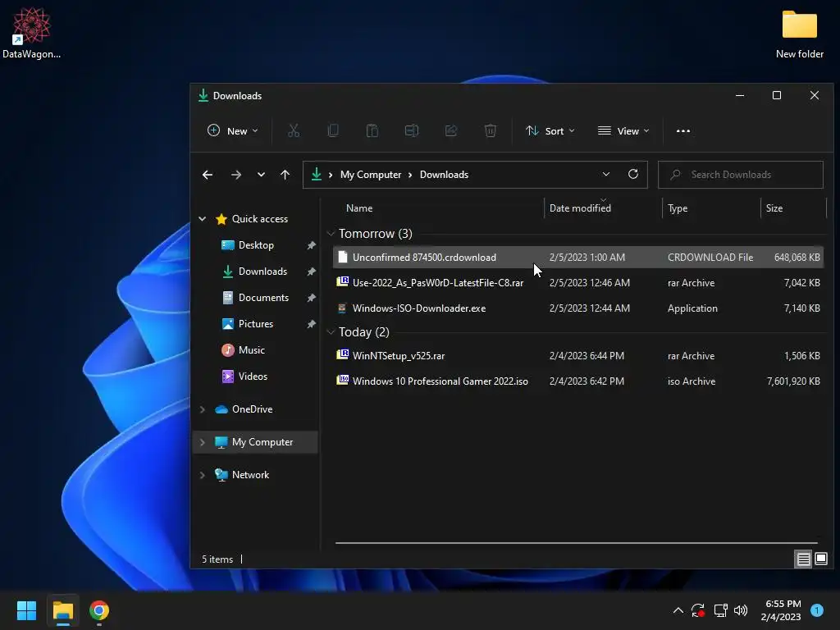
Task: Open the View dropdown
Action: (623, 130)
